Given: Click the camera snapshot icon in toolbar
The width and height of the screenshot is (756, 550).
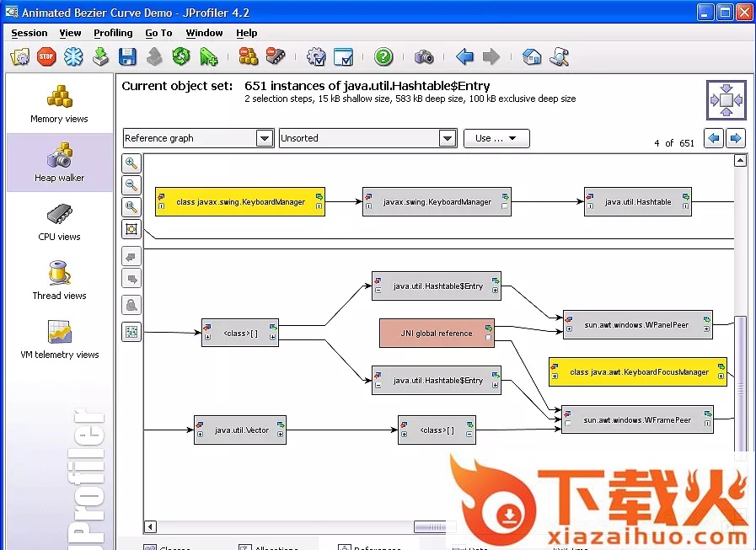Looking at the screenshot, I should (x=424, y=57).
